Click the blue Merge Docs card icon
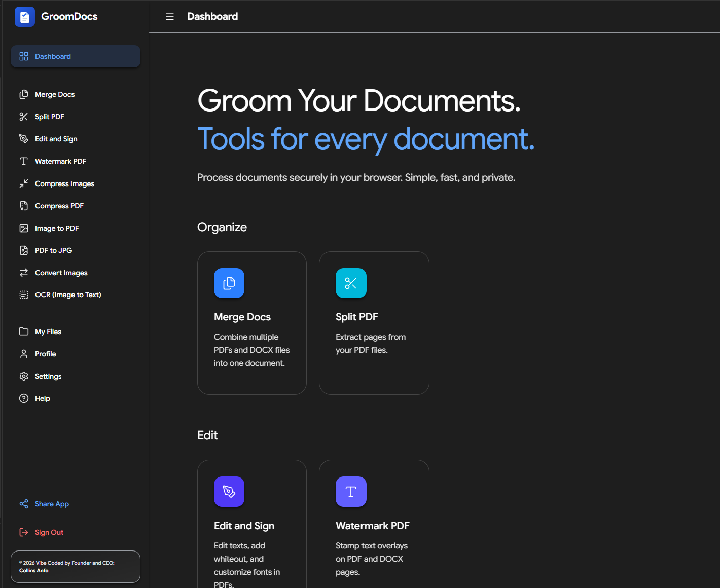 229,283
